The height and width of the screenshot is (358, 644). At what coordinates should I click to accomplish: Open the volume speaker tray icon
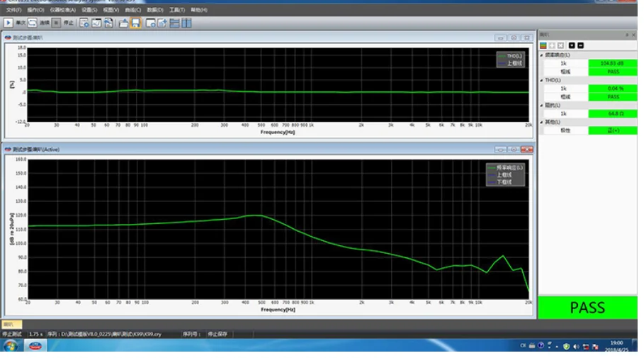point(576,347)
